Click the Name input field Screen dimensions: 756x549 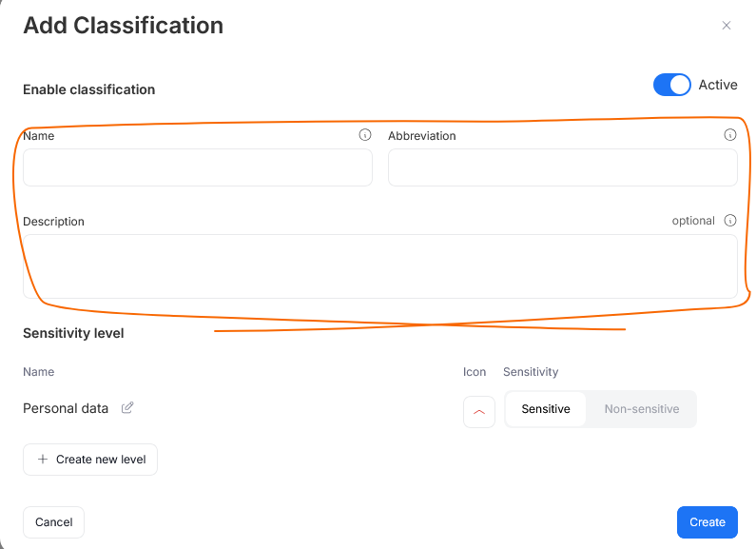(x=198, y=167)
